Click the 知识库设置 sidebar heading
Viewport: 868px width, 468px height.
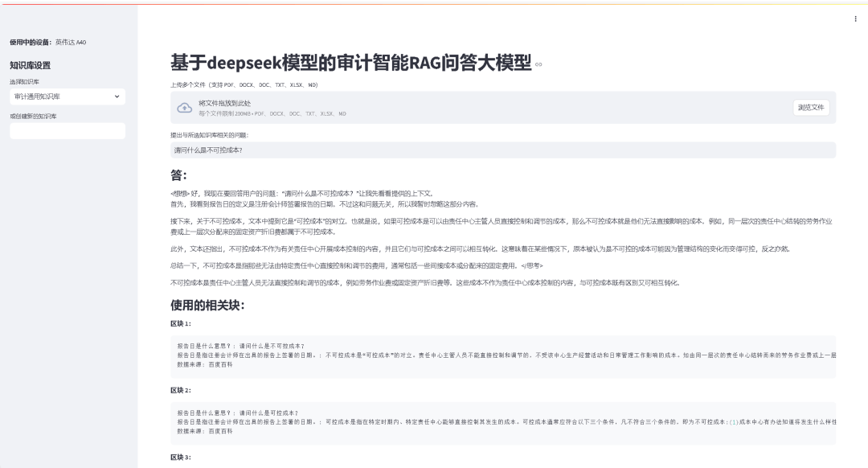click(30, 65)
